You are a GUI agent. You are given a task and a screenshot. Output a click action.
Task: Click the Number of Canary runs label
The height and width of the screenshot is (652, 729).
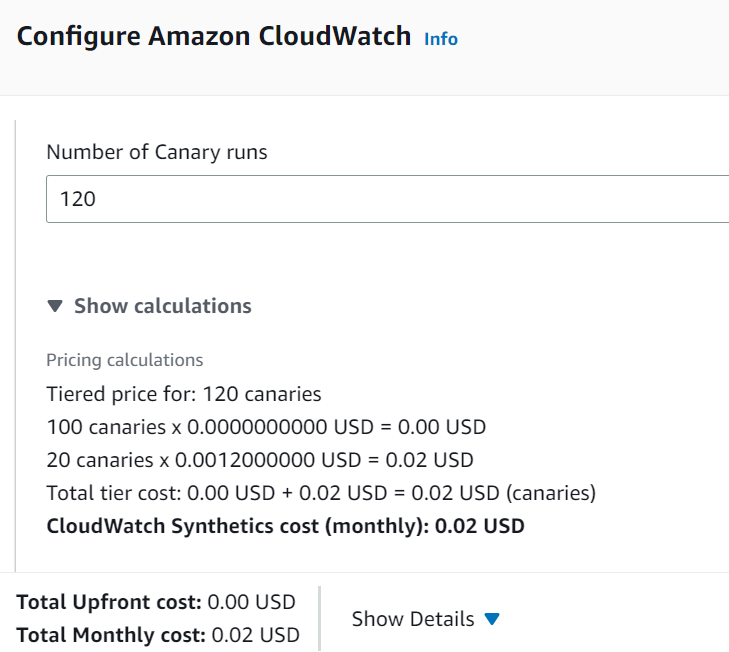[x=157, y=153]
